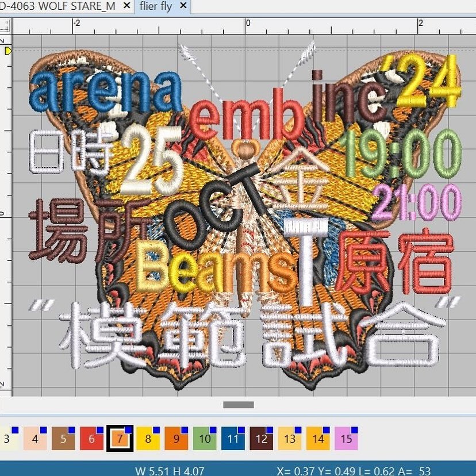Screen dimensions: 476x476
Task: Select thread color 4 in the palette
Action: click(x=36, y=439)
